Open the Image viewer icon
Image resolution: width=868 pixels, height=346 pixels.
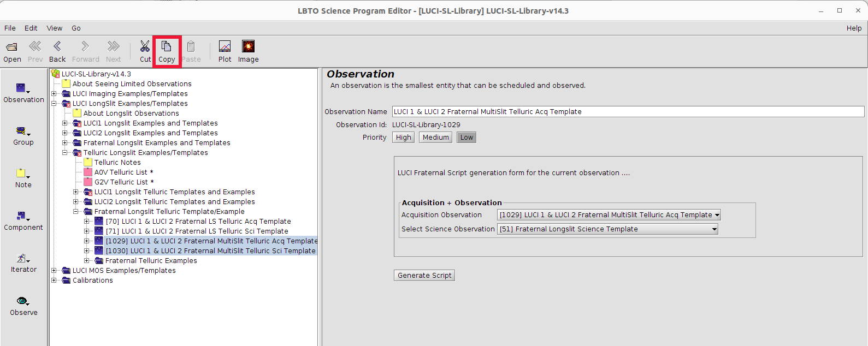248,46
